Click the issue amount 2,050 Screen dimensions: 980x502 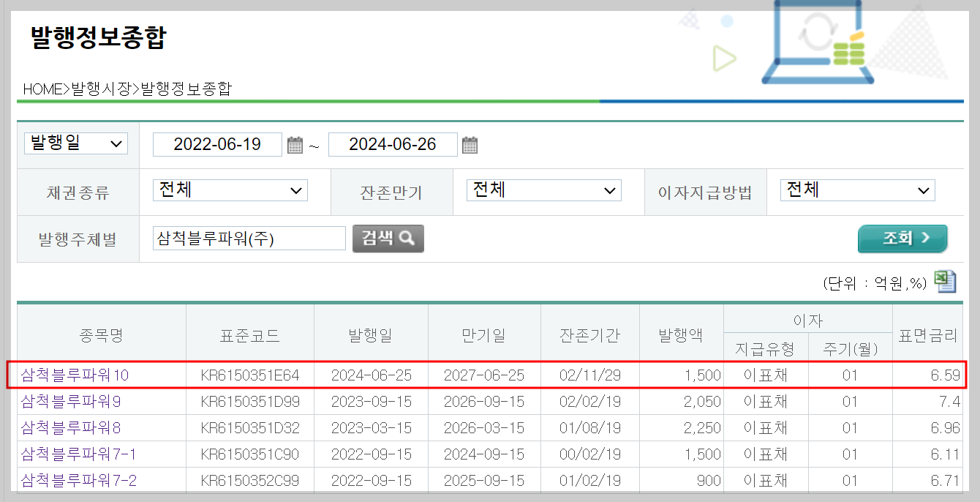click(x=702, y=402)
